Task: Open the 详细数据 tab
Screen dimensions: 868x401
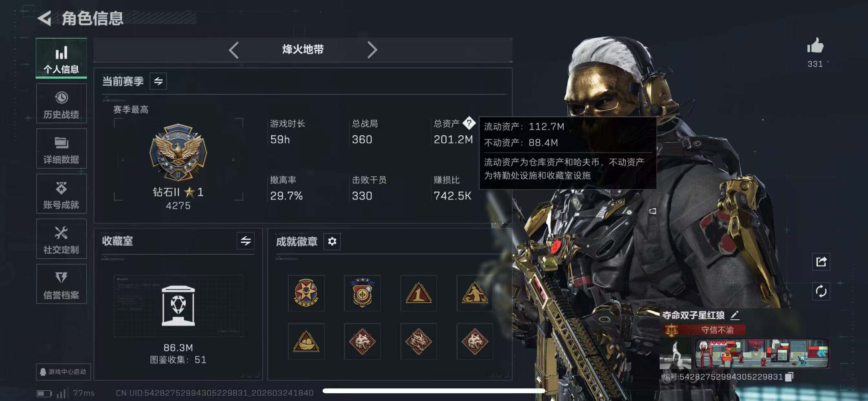Action: 61,149
